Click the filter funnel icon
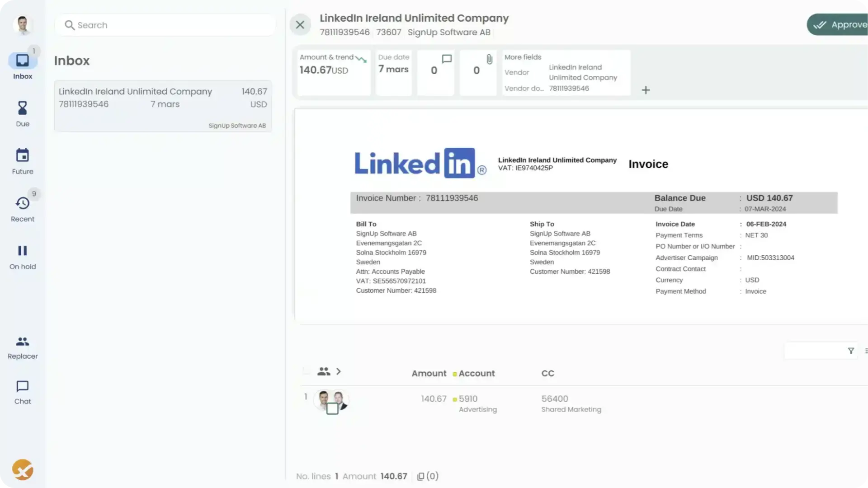The width and height of the screenshot is (868, 488). tap(851, 351)
